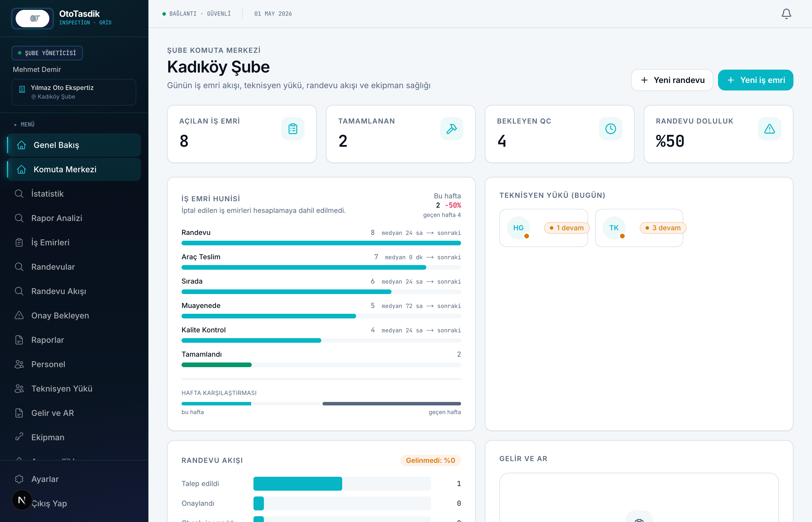Click the Yeni randevu button

click(x=672, y=80)
